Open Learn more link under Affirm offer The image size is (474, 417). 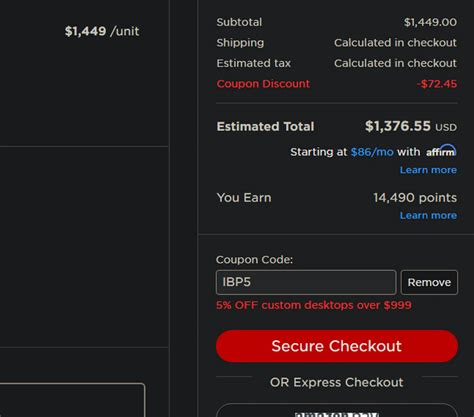(x=428, y=170)
